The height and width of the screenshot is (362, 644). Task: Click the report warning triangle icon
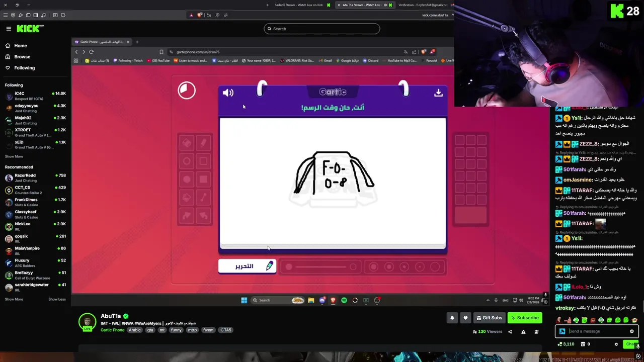[x=523, y=332]
